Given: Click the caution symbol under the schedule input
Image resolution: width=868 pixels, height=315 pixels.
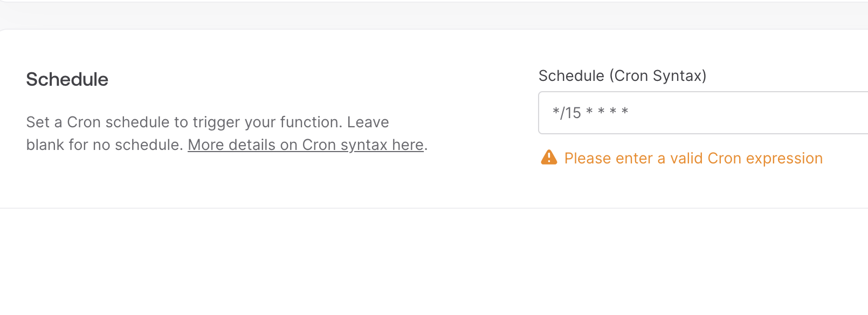Looking at the screenshot, I should 549,158.
